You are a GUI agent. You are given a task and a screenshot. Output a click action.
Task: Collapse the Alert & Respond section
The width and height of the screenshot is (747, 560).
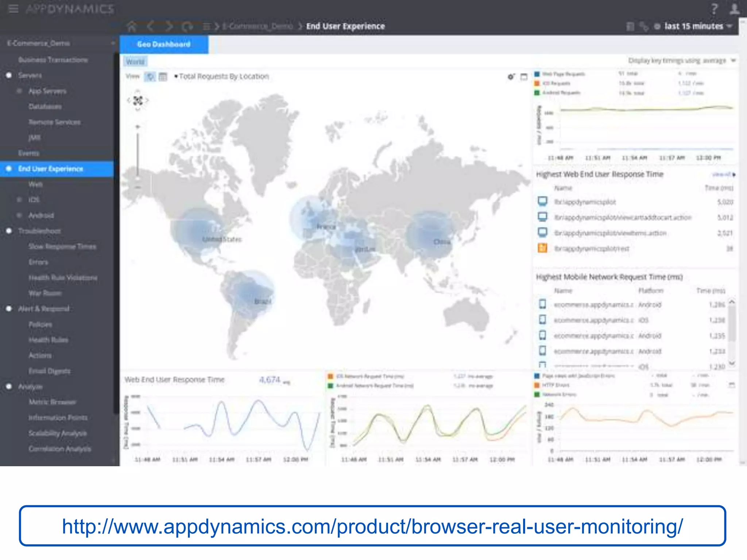point(9,309)
